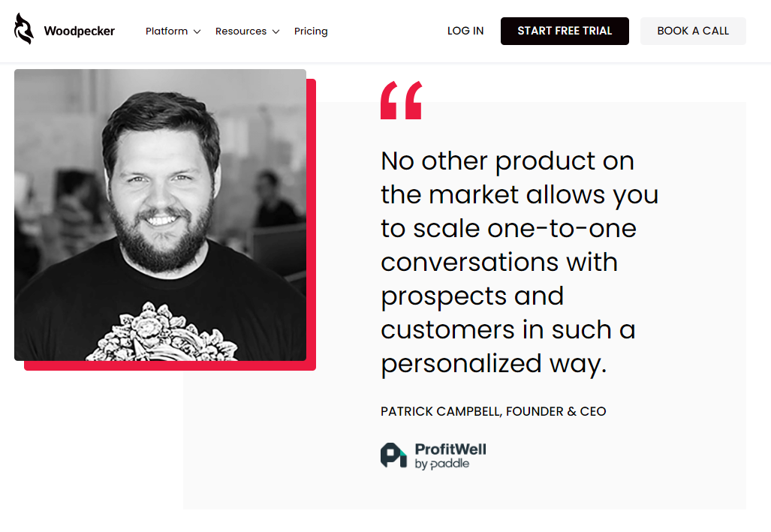Click the "by paddle" text
771x532 pixels.
442,464
